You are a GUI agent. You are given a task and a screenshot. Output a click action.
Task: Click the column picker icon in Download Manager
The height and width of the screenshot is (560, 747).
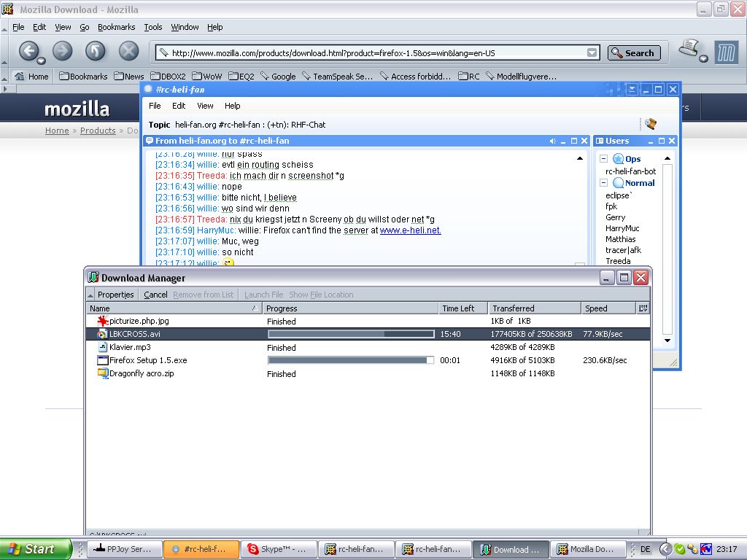click(643, 308)
